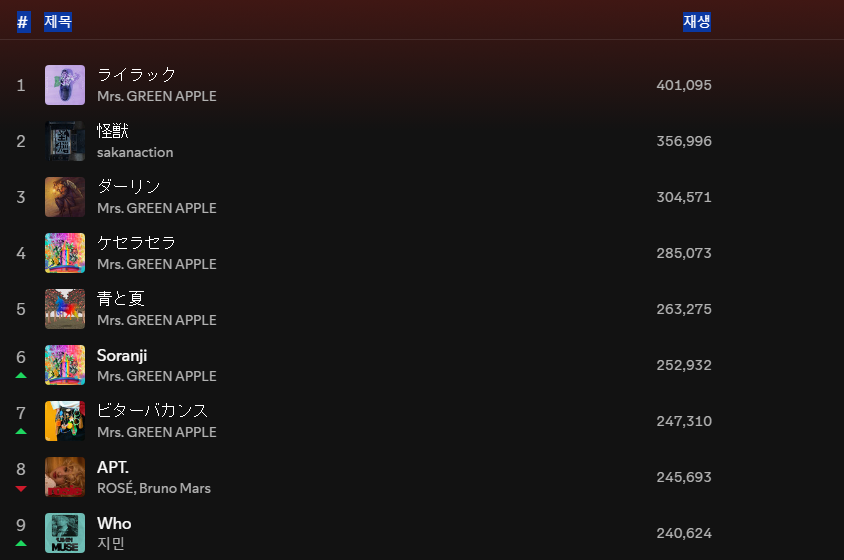Click the 제목 column header
844x560 pixels.
pyautogui.click(x=58, y=21)
